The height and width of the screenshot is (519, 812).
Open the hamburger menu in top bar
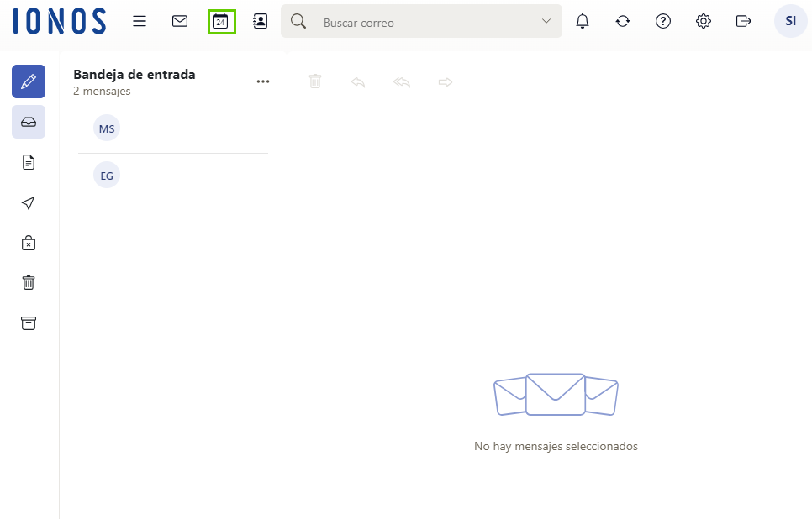(x=140, y=22)
